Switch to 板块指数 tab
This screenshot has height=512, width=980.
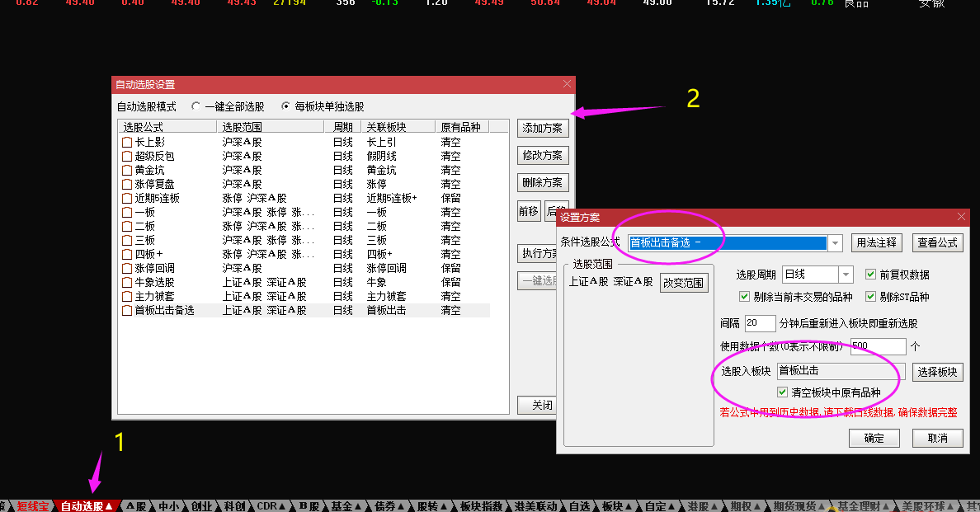pos(481,506)
